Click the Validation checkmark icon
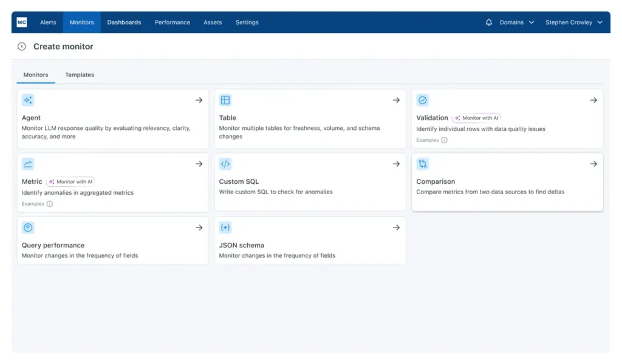 423,100
